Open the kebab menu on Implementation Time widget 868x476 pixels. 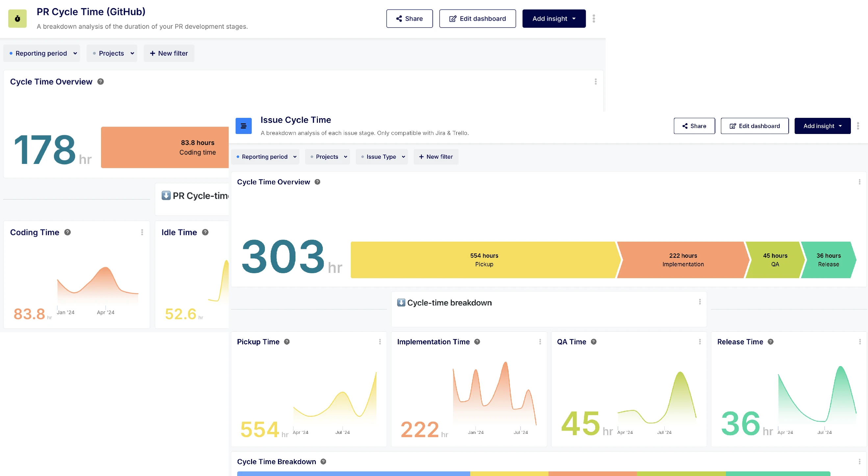[x=540, y=341]
